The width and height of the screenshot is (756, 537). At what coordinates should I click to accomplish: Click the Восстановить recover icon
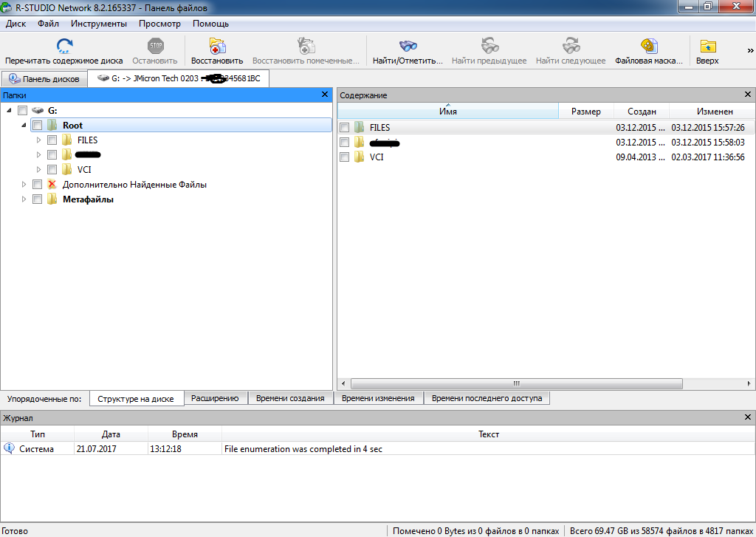[217, 46]
